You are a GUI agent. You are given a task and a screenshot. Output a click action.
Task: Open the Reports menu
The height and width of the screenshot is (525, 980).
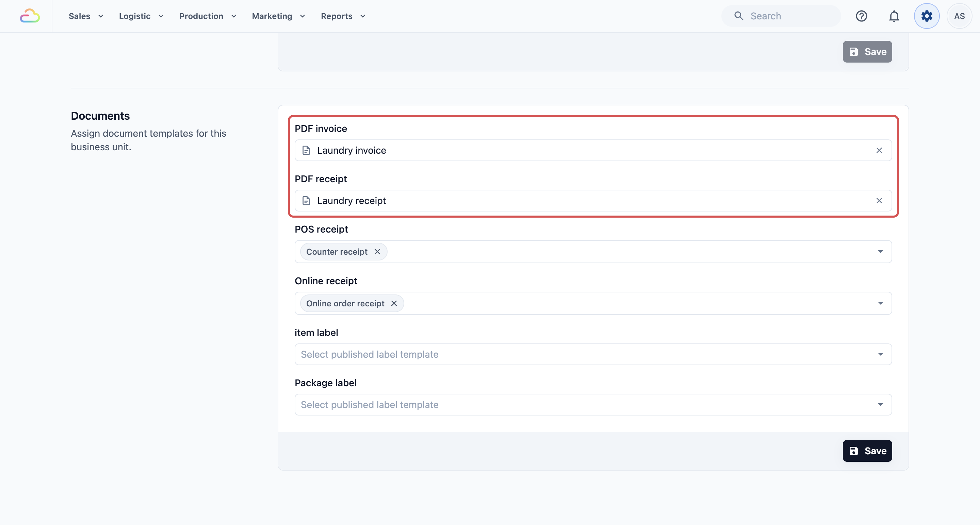click(x=343, y=16)
